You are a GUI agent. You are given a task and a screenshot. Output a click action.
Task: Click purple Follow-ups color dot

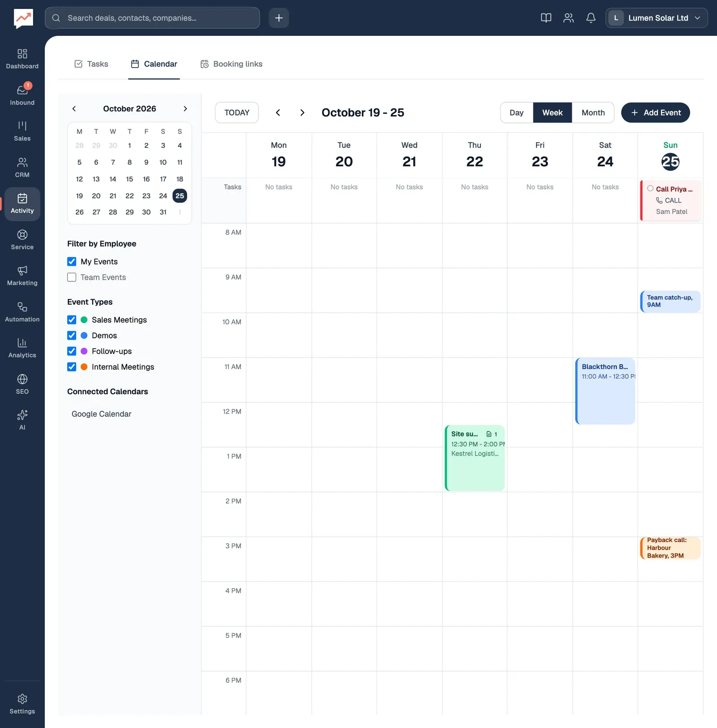(x=84, y=351)
